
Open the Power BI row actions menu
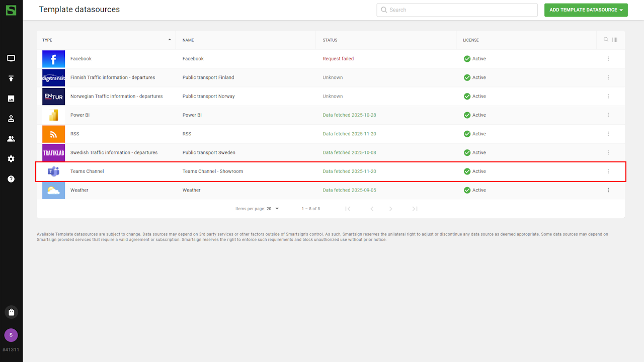click(x=608, y=115)
